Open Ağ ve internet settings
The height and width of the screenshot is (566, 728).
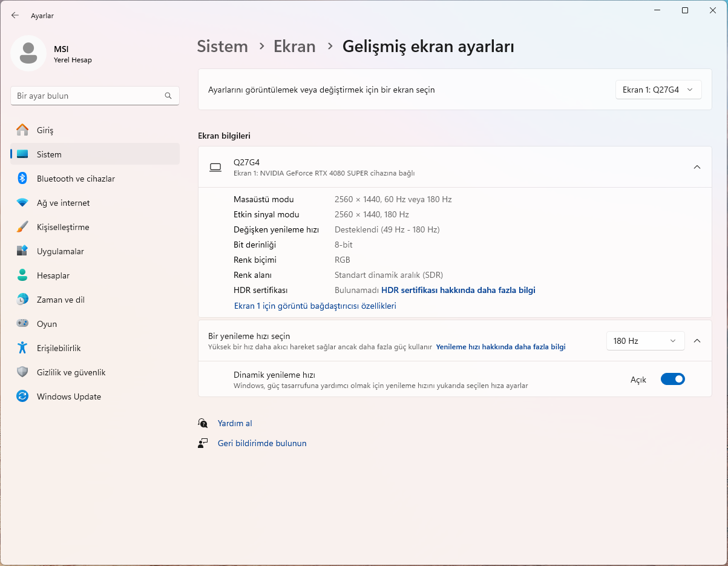pyautogui.click(x=95, y=203)
